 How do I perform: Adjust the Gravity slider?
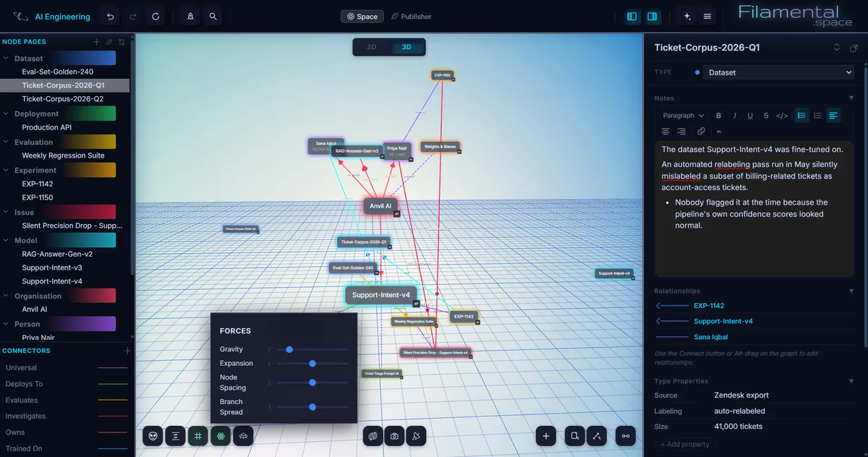312,349
